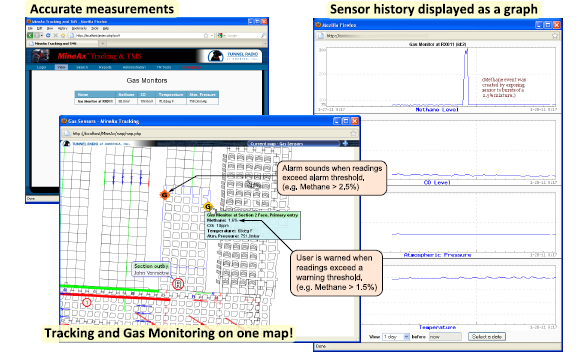Select the Gas Monitor at R30/11 table row
This screenshot has width=576, height=362.
point(147,101)
